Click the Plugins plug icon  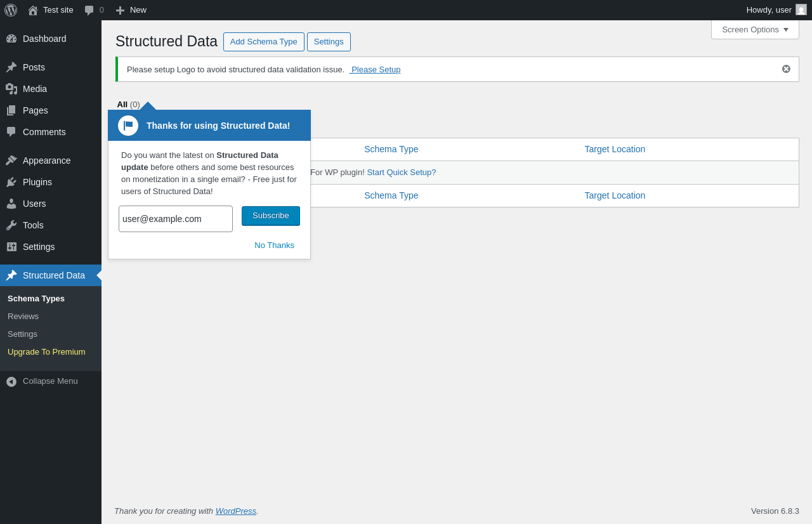[x=11, y=182]
